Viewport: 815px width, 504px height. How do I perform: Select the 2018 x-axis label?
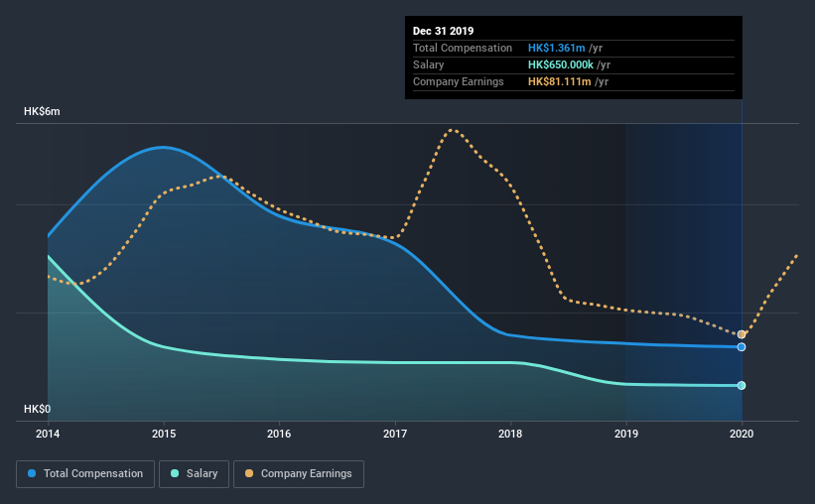coord(510,434)
